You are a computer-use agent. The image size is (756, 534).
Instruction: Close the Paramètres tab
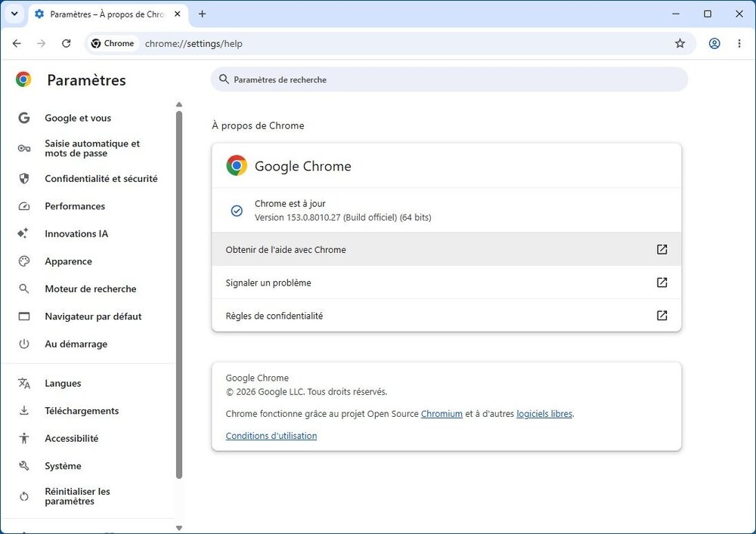178,14
